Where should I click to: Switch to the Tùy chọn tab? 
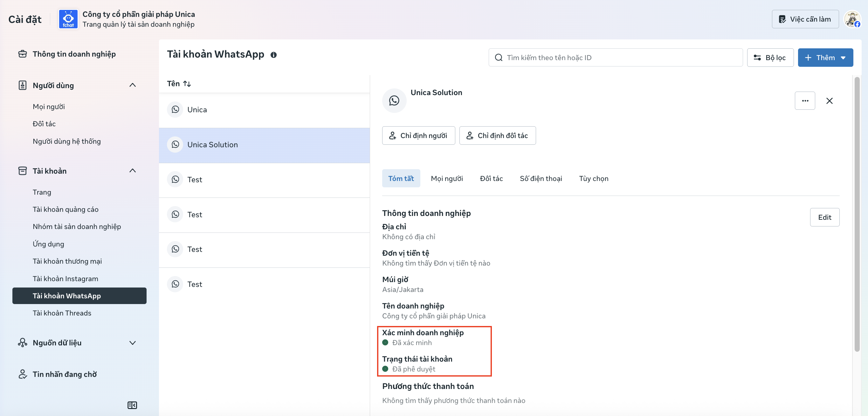[x=594, y=178]
